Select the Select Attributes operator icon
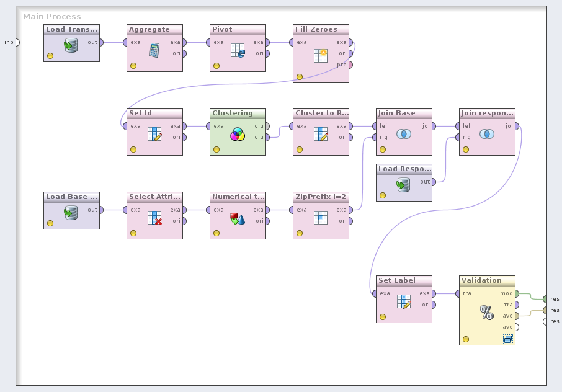The image size is (562, 392). (x=154, y=218)
